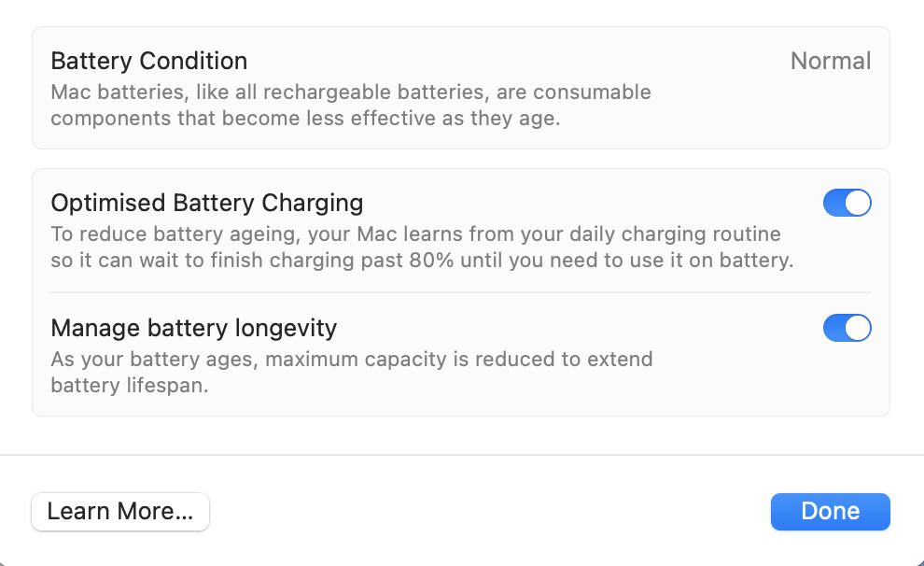Screen dimensions: 924x566
Task: Select the Optimised Battery Charging label
Action: (x=207, y=203)
